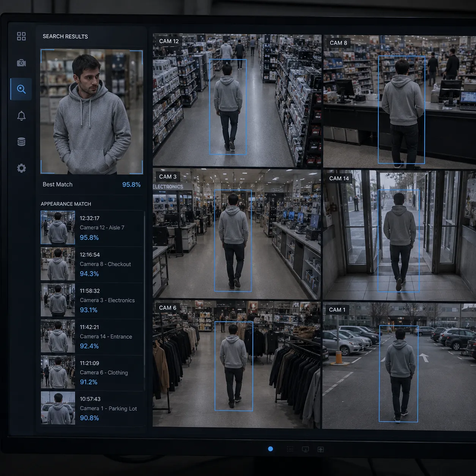This screenshot has width=476, height=476.
Task: Select the "Camera 12 - Aisle 7" result text
Action: coord(102,228)
